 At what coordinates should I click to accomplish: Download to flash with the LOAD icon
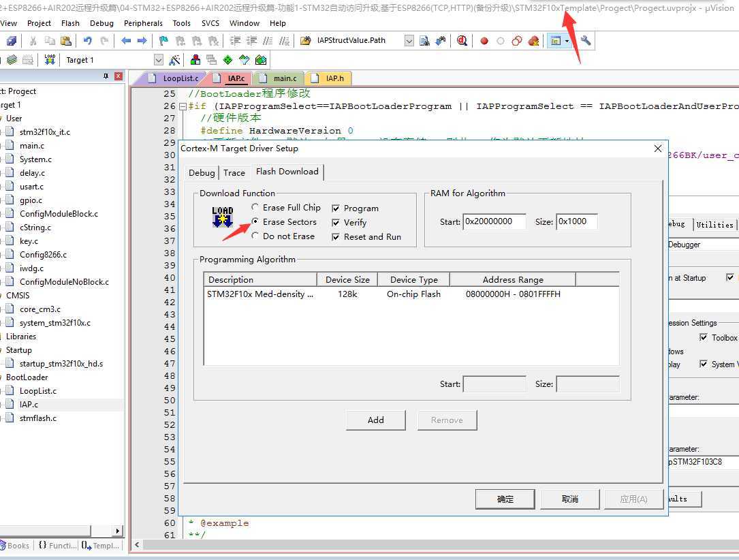pos(50,60)
